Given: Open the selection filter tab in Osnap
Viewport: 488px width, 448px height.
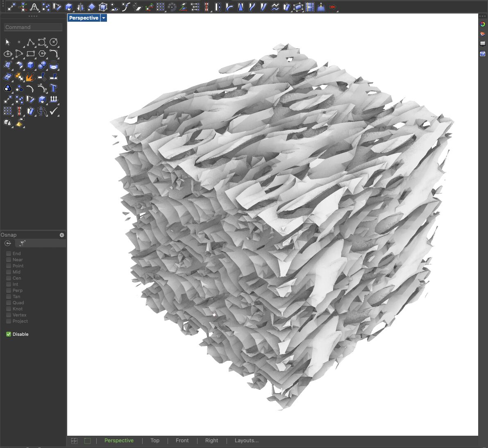Looking at the screenshot, I should (23, 243).
